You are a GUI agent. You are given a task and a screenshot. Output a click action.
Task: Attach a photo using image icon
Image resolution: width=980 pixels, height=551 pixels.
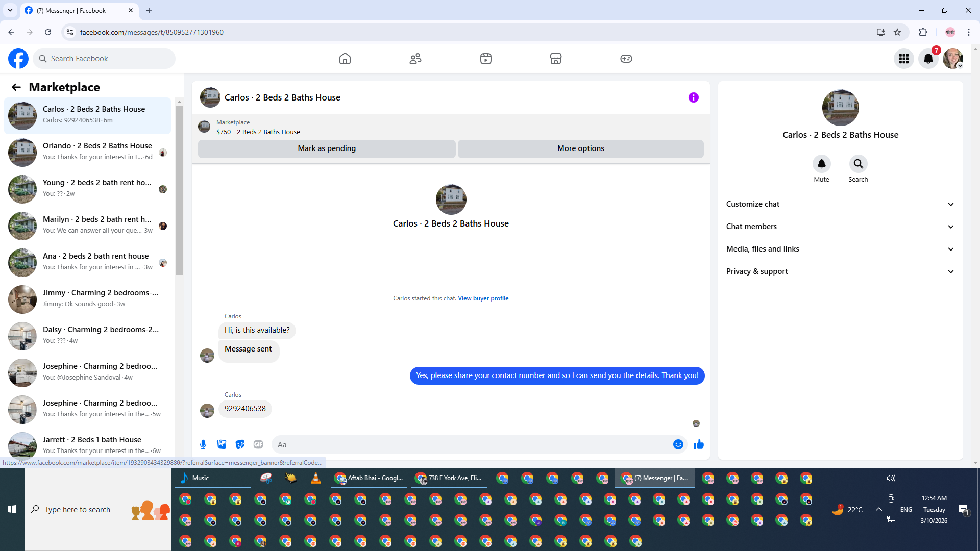tap(222, 444)
